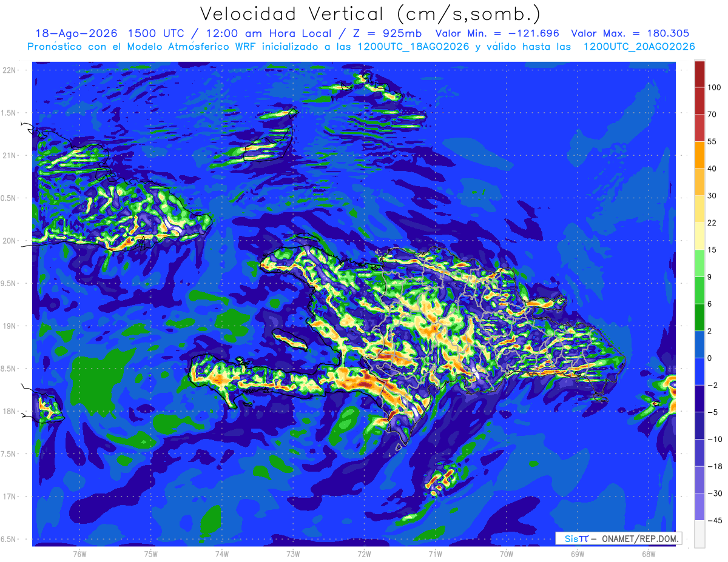The width and height of the screenshot is (728, 562).
Task: Click the navy colorbar segment between -5 and -2
Action: coord(699,398)
